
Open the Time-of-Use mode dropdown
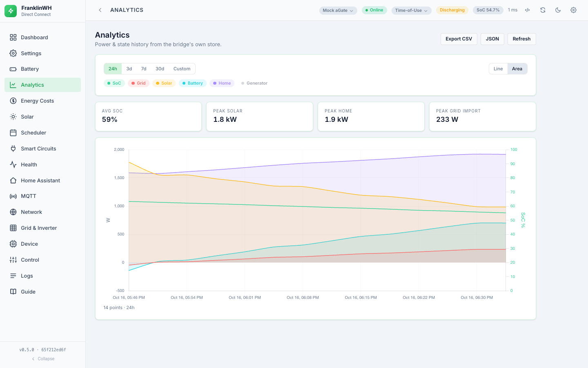[412, 11]
